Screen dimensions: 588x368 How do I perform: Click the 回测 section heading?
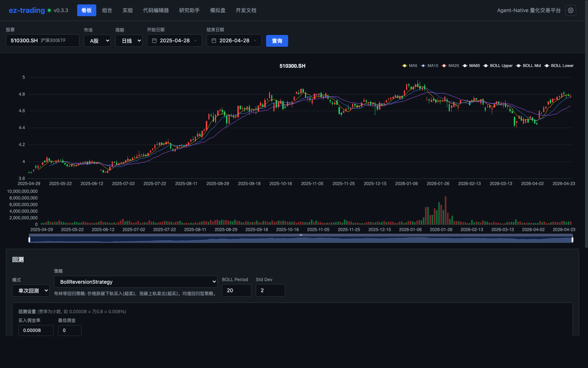(18, 259)
